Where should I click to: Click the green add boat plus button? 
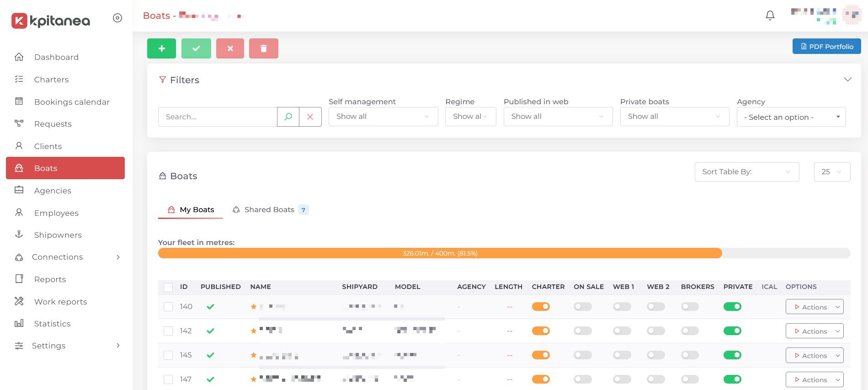pyautogui.click(x=161, y=48)
